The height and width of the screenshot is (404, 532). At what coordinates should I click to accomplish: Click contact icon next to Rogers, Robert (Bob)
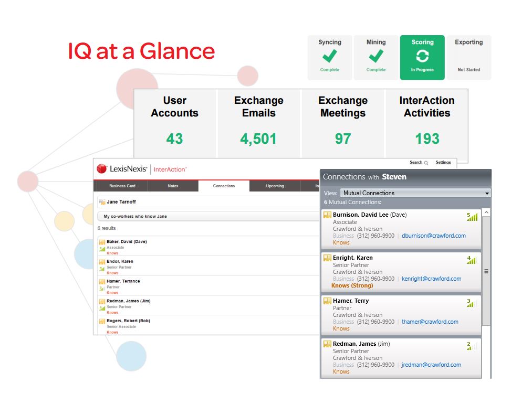tap(102, 321)
